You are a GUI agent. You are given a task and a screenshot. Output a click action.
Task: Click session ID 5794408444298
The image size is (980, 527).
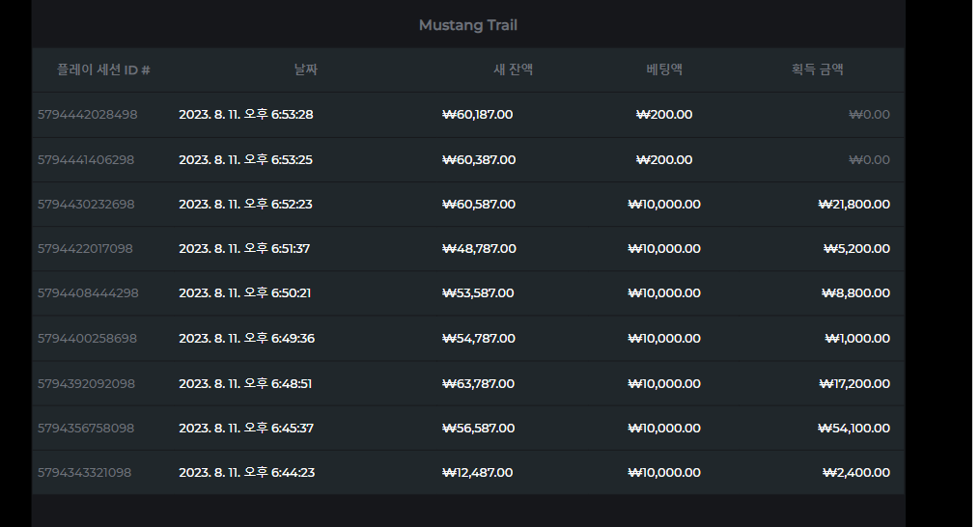pos(88,292)
